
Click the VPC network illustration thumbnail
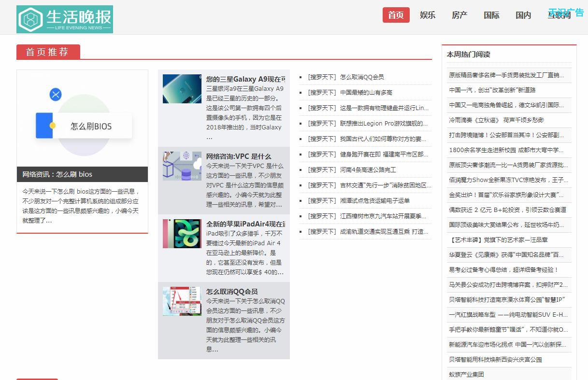182,166
